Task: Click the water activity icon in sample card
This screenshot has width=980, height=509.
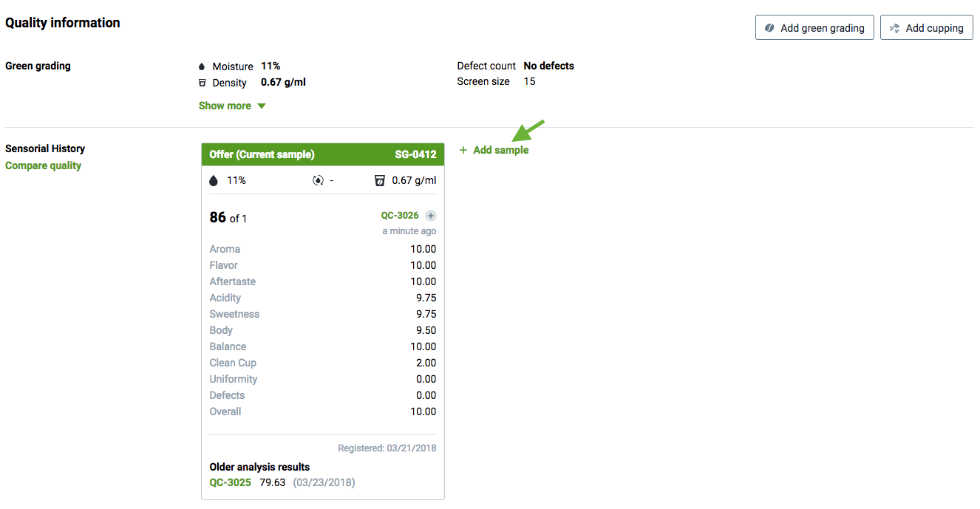Action: pyautogui.click(x=318, y=180)
